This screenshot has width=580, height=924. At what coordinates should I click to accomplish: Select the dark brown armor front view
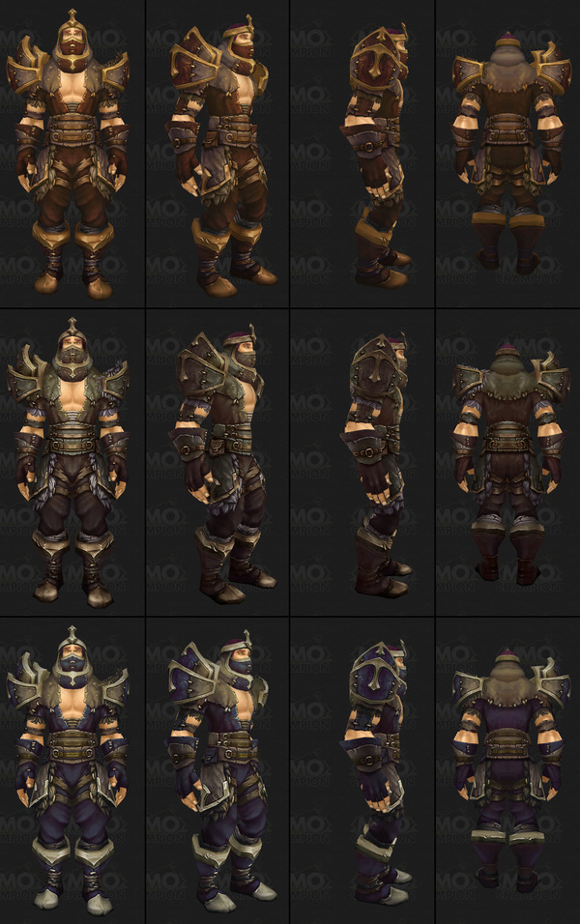(x=72, y=463)
